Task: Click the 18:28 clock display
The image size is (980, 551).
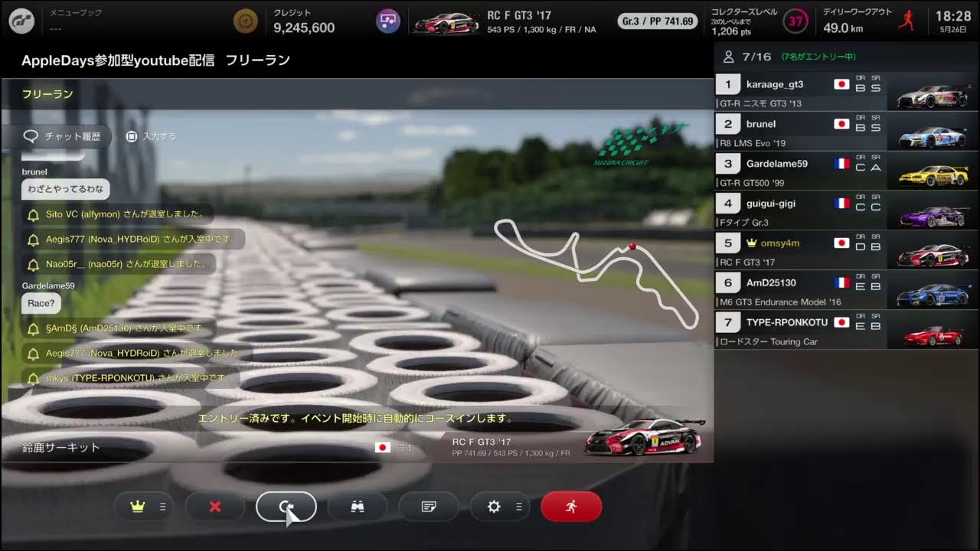Action: point(952,15)
